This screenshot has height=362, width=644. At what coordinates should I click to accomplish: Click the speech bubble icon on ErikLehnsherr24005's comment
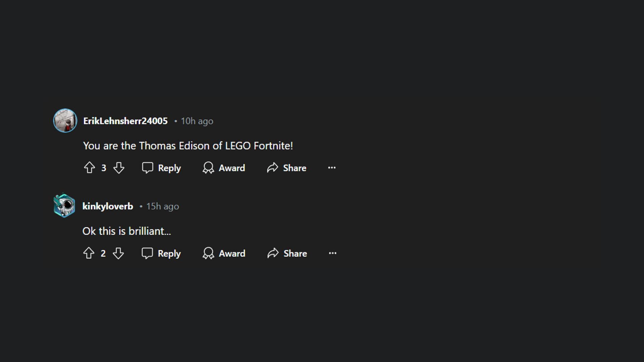(148, 168)
